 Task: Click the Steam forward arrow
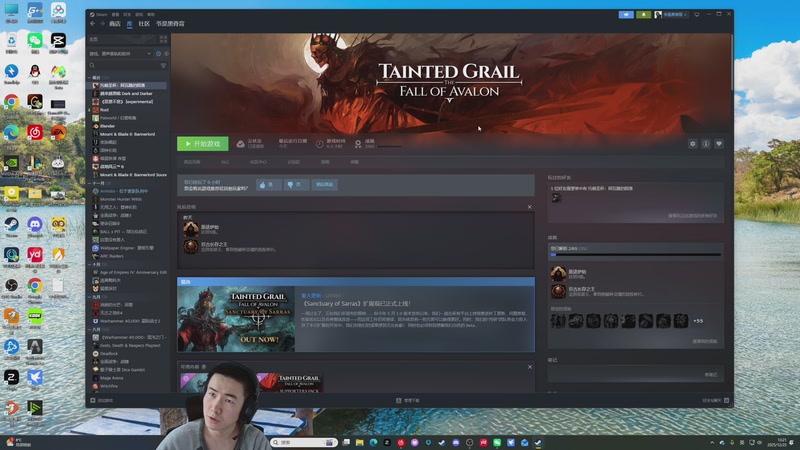pyautogui.click(x=102, y=23)
